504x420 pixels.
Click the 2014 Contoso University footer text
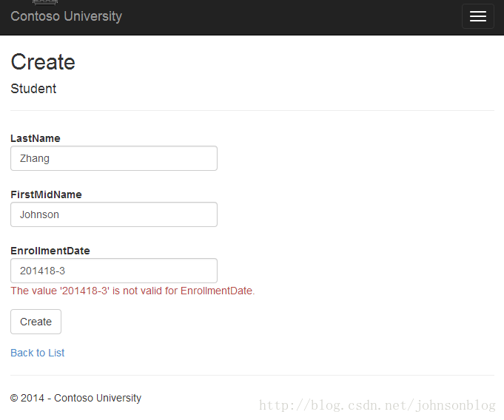[75, 398]
